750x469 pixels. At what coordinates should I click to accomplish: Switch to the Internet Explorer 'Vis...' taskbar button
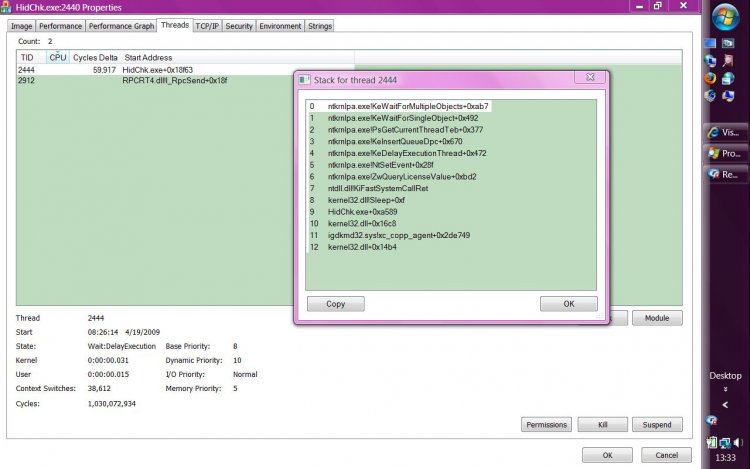tap(725, 132)
